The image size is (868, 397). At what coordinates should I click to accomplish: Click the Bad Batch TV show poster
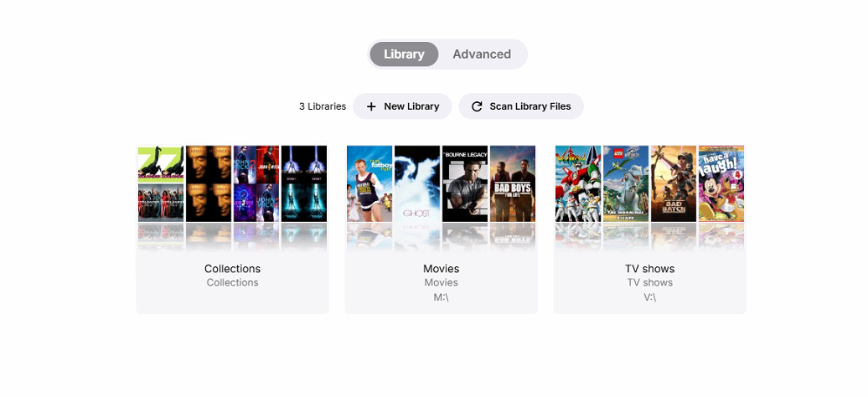click(674, 183)
